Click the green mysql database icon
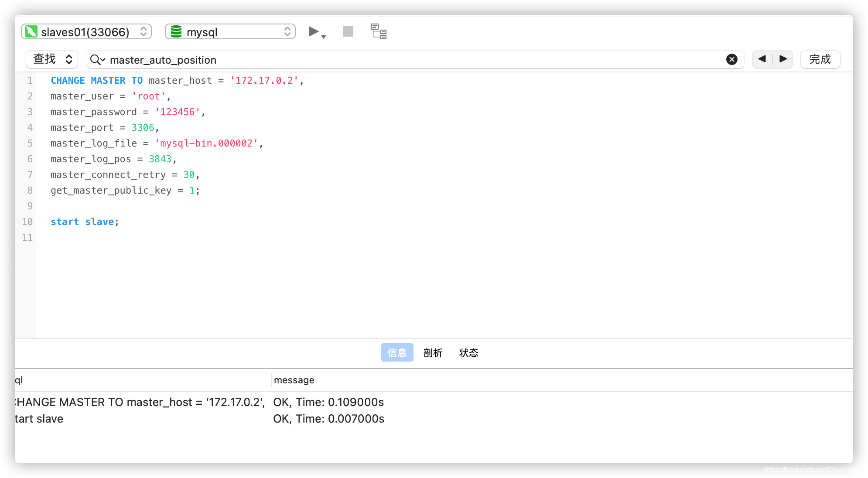868x478 pixels. [176, 31]
